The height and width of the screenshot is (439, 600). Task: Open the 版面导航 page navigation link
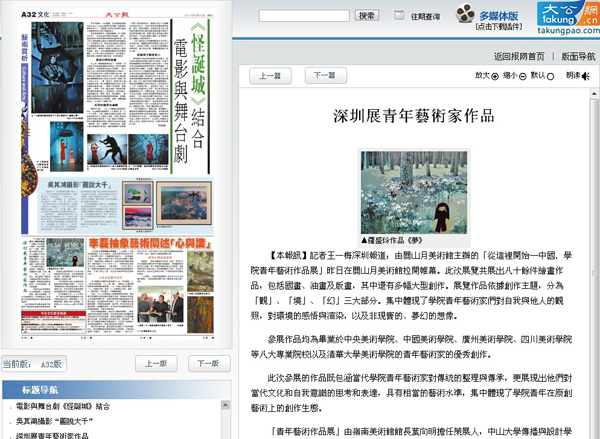coord(578,57)
